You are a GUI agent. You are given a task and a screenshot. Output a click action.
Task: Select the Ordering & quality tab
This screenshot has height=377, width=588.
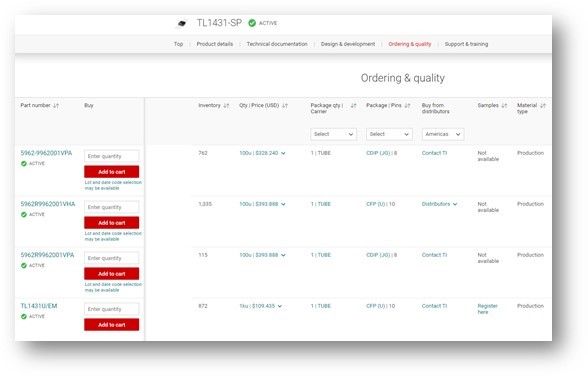coord(410,44)
